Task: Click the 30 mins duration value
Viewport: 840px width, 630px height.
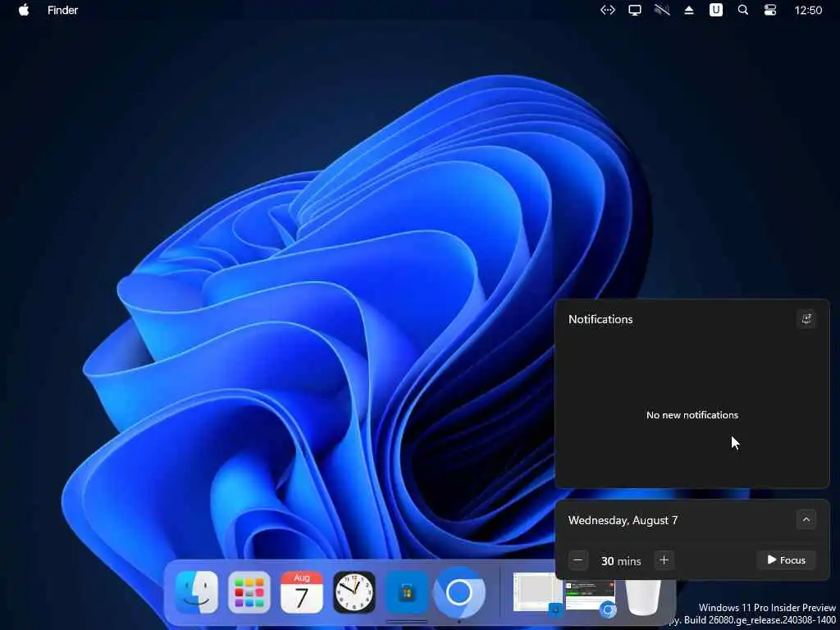Action: 621,561
